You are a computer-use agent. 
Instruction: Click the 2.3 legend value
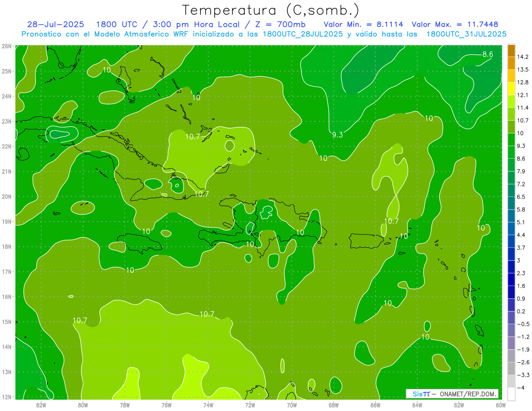coord(521,273)
